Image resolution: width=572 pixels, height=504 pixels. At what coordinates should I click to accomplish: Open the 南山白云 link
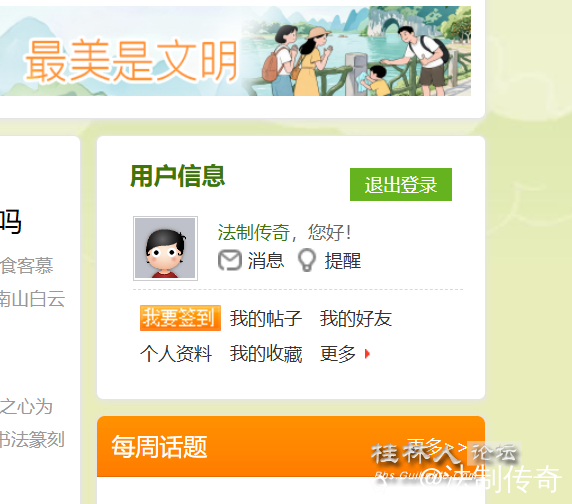coord(32,299)
